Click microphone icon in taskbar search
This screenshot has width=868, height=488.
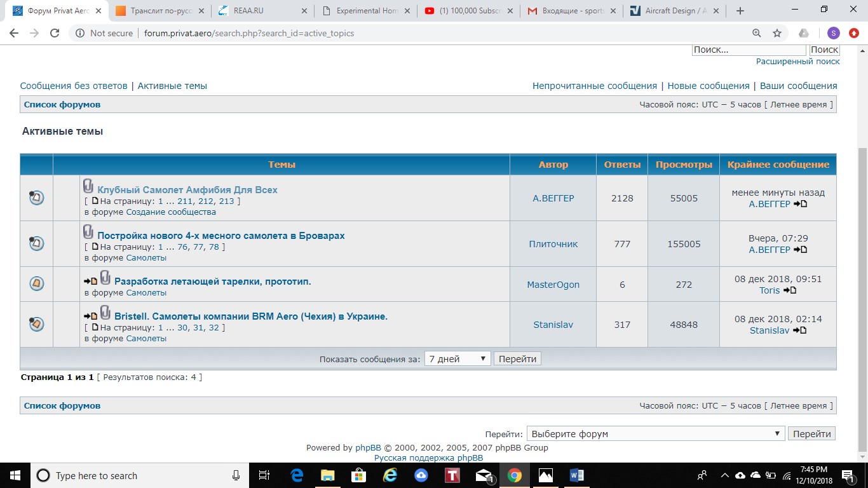pos(236,475)
